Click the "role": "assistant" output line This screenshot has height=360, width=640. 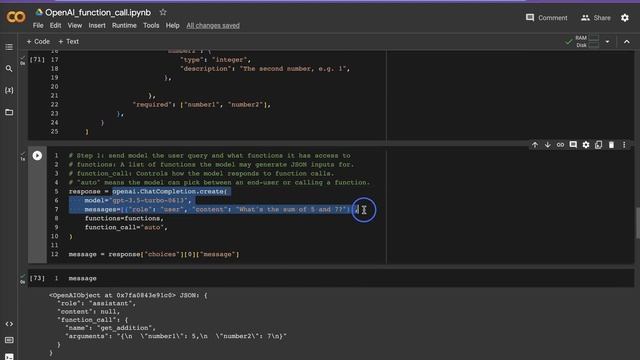[x=96, y=303]
